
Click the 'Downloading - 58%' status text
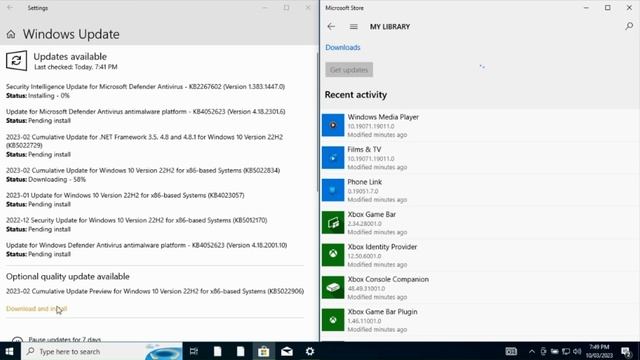[x=57, y=180]
